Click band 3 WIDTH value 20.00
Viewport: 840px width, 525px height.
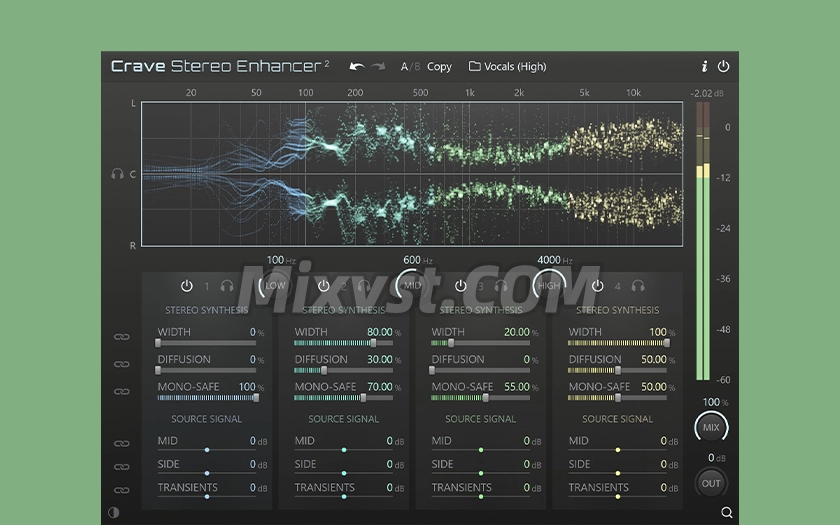tap(517, 332)
